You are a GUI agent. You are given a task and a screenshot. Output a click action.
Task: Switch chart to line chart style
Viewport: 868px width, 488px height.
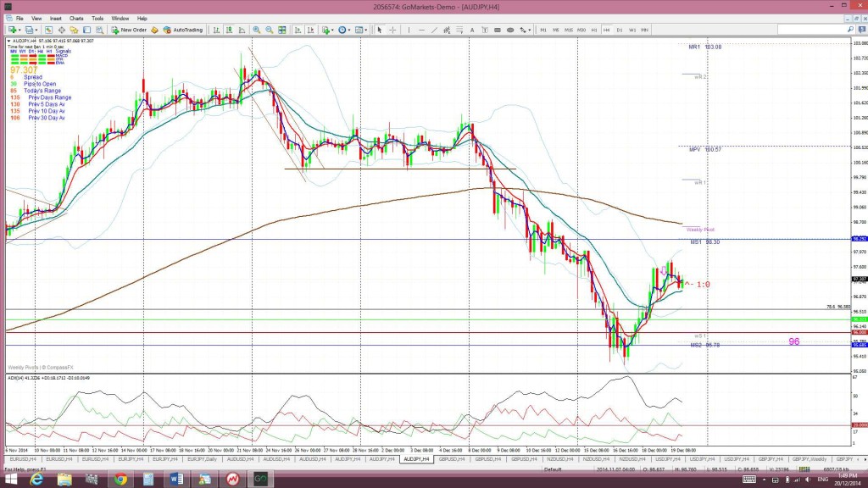pos(242,30)
